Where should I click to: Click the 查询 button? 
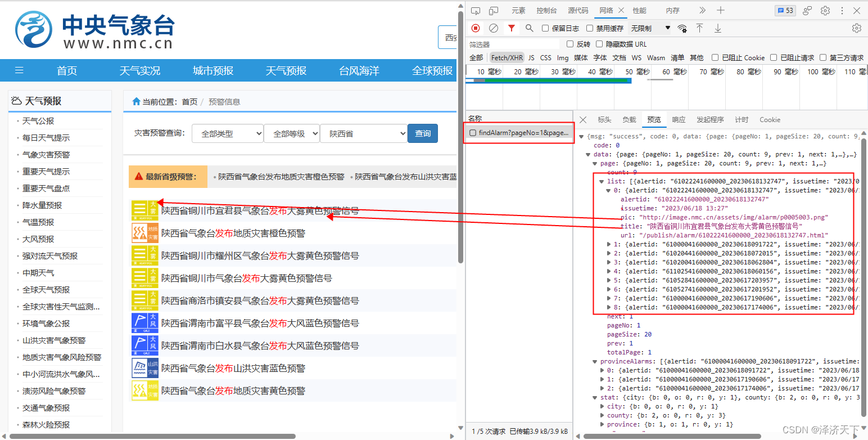pos(423,133)
